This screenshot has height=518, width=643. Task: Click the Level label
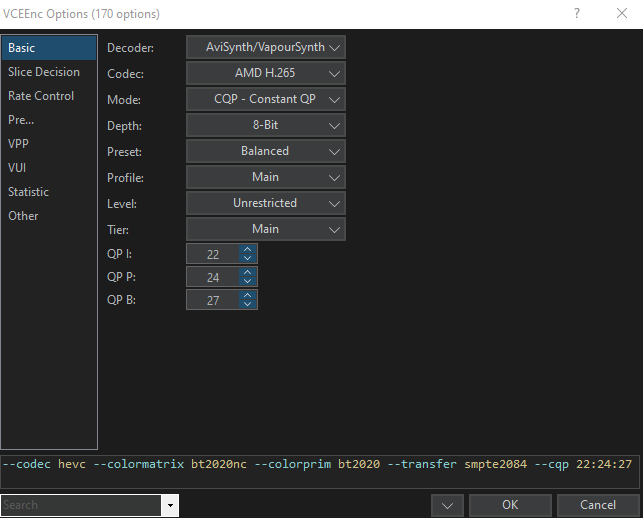pyautogui.click(x=122, y=203)
